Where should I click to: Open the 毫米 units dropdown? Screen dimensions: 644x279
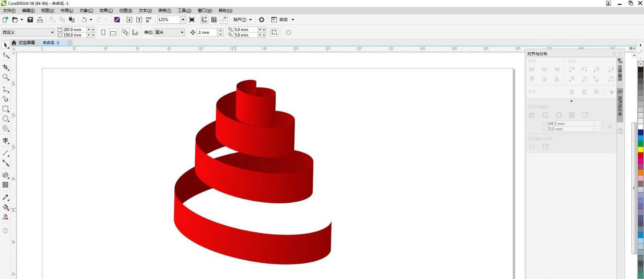click(182, 33)
